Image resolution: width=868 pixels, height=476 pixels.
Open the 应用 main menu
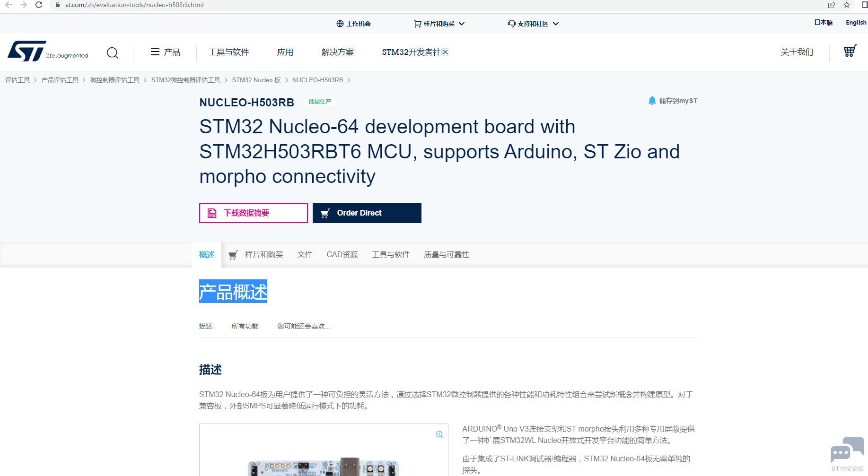pyautogui.click(x=285, y=52)
